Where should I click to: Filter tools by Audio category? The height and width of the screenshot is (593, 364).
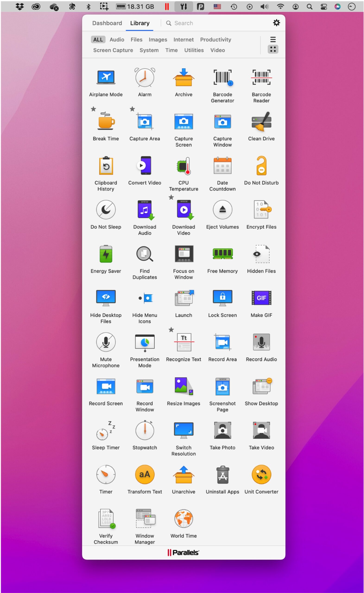pyautogui.click(x=117, y=39)
